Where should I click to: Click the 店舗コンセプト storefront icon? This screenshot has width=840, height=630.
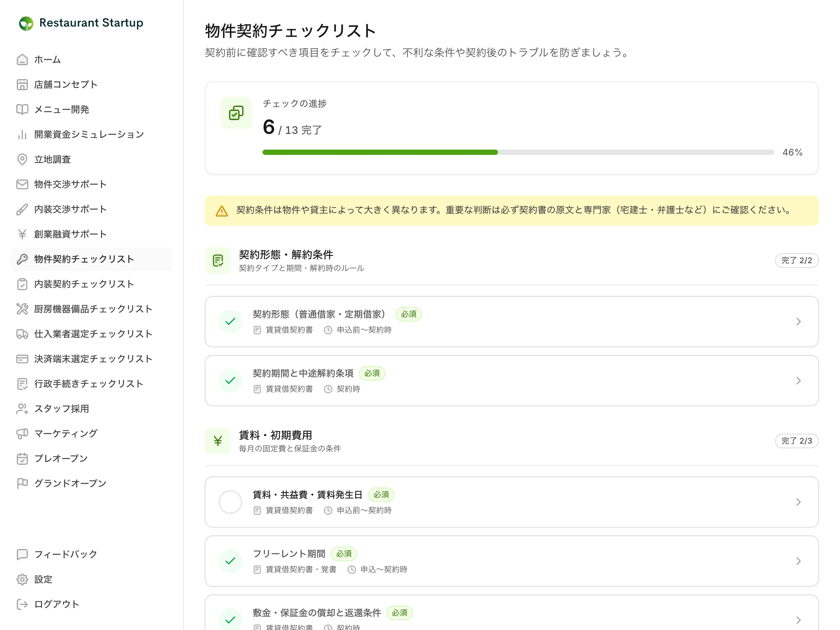22,85
